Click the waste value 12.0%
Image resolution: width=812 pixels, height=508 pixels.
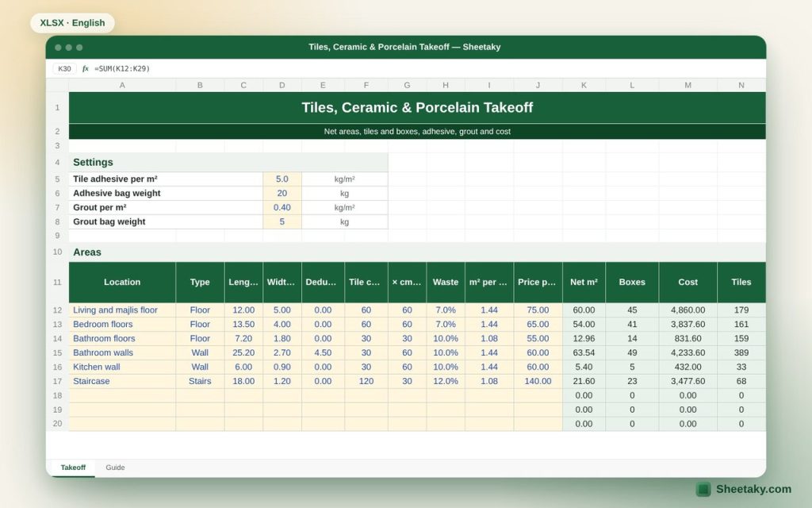446,381
